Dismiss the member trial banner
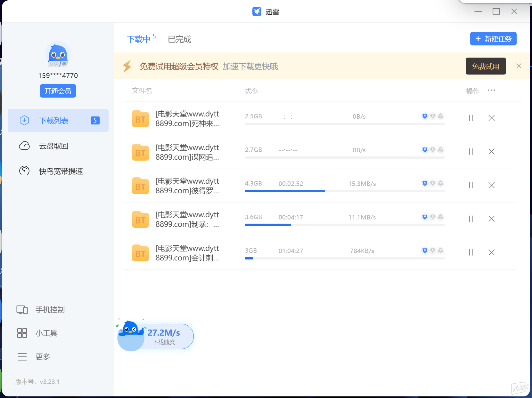This screenshot has width=532, height=398. point(519,66)
